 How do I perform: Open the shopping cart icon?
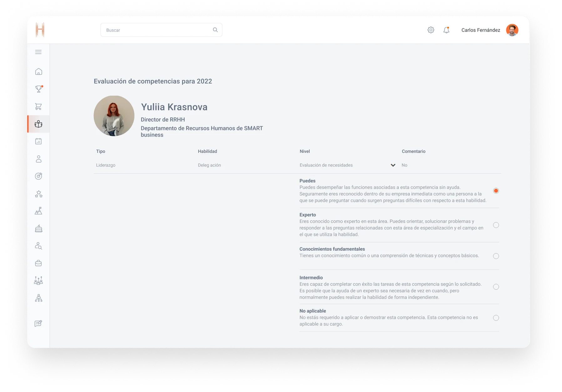(38, 107)
